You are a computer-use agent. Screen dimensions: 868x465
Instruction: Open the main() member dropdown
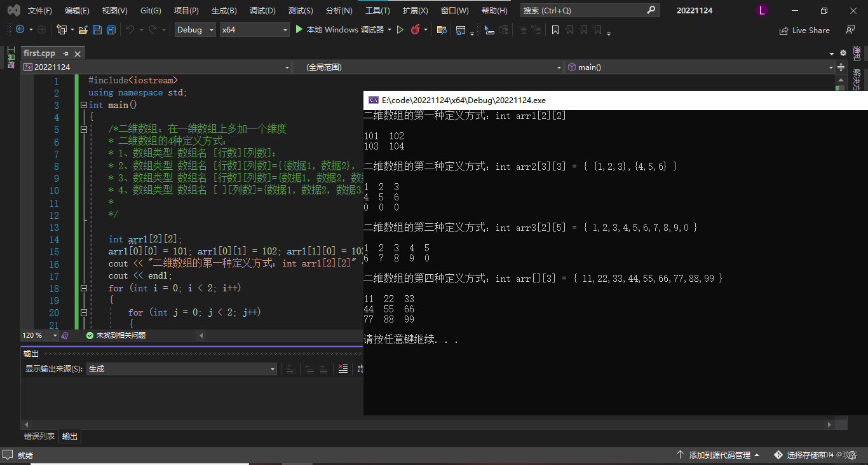click(x=700, y=67)
